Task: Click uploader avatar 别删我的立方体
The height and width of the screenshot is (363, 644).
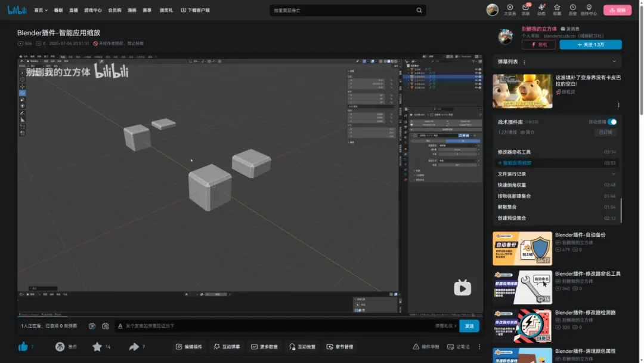Action: (x=505, y=36)
